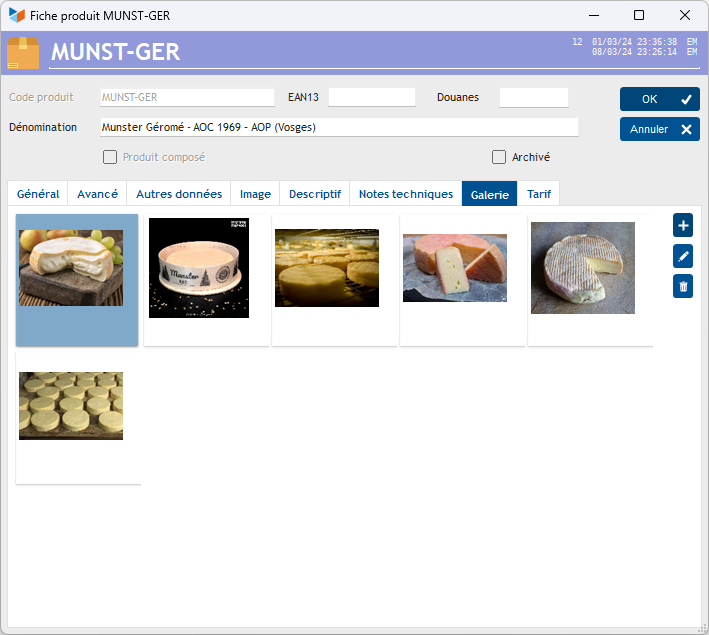Click the add image plus icon
This screenshot has height=635, width=709.
point(684,225)
